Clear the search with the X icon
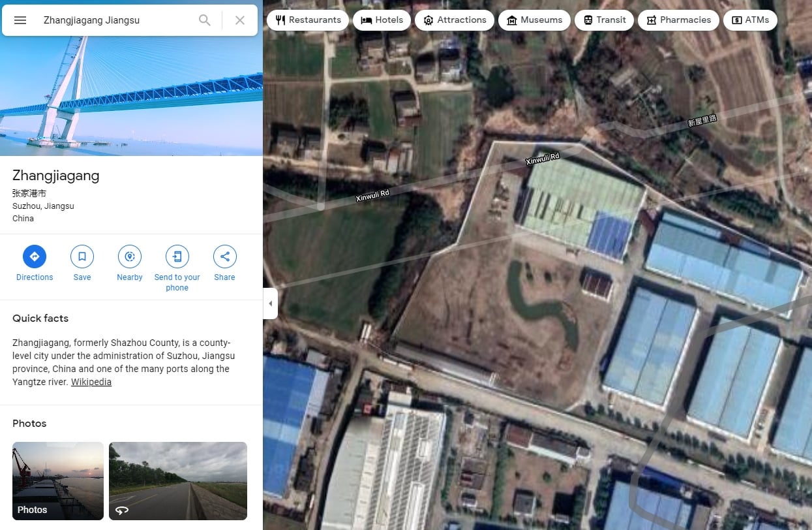This screenshot has height=530, width=812. pyautogui.click(x=240, y=20)
